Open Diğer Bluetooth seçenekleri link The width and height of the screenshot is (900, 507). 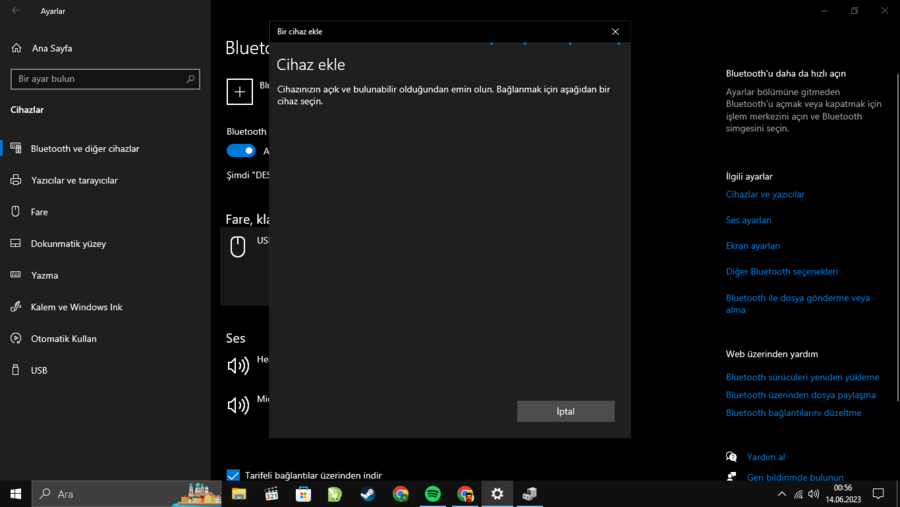tap(782, 272)
